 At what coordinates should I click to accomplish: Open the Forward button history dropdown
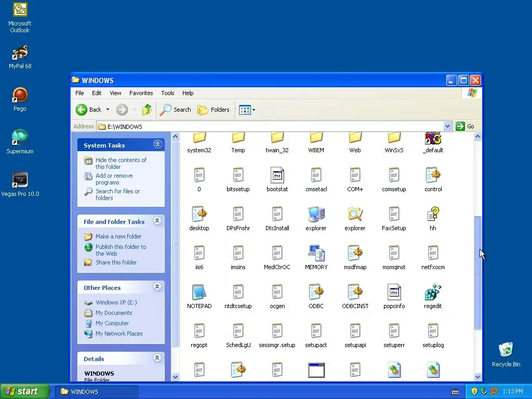[134, 110]
